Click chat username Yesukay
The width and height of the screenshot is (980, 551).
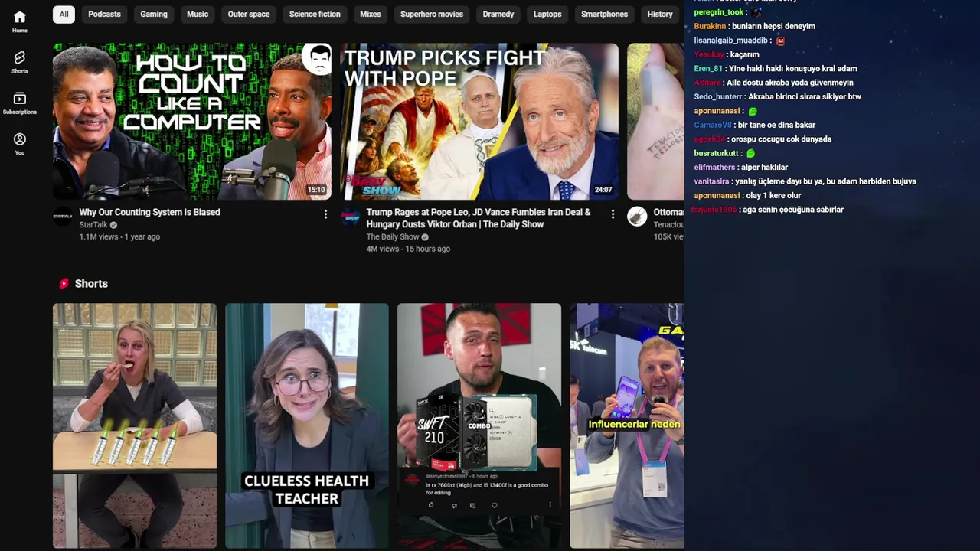(709, 54)
